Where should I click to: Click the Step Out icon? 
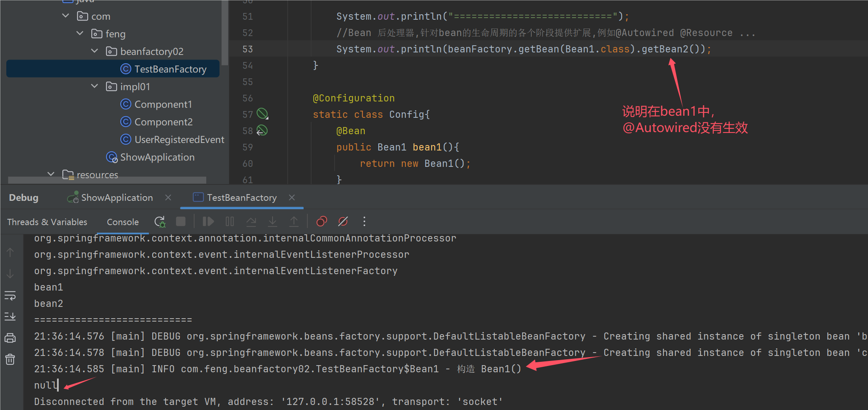click(294, 221)
